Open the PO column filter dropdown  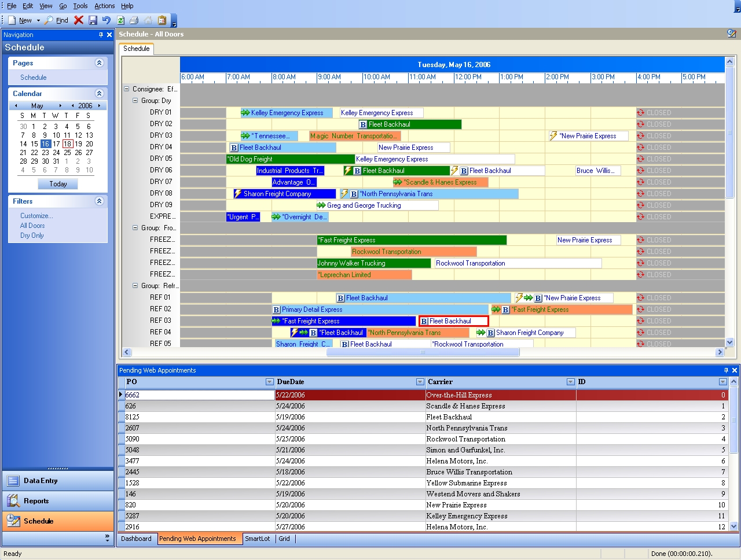269,382
